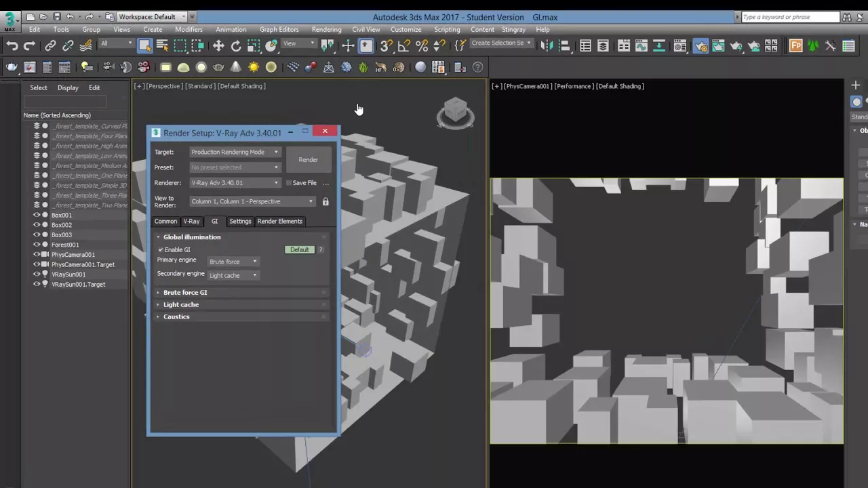The width and height of the screenshot is (868, 488).
Task: Click the green Default mode button
Action: coord(299,250)
